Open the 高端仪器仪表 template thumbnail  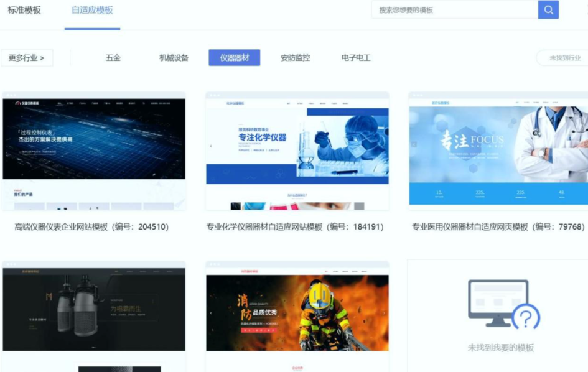(95, 151)
